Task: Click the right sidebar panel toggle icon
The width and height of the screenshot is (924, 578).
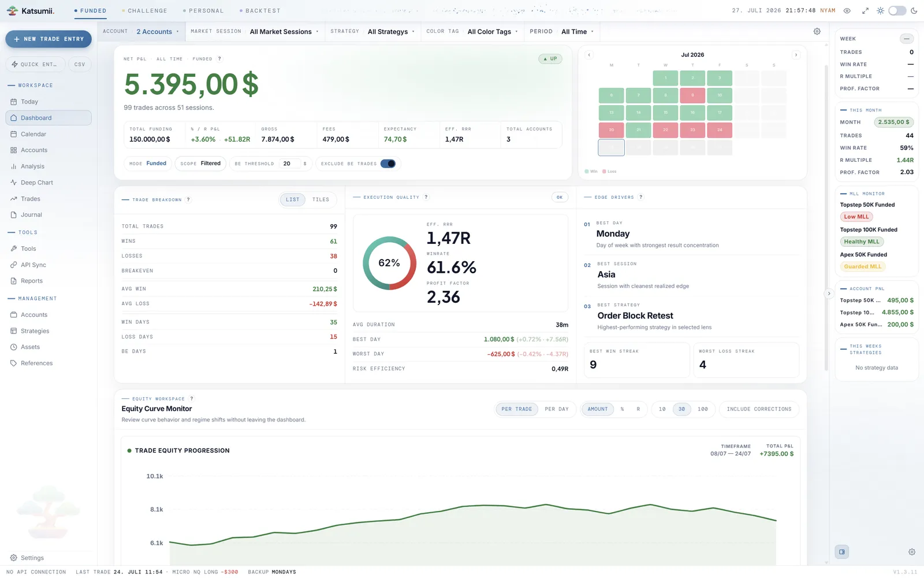Action: click(842, 552)
